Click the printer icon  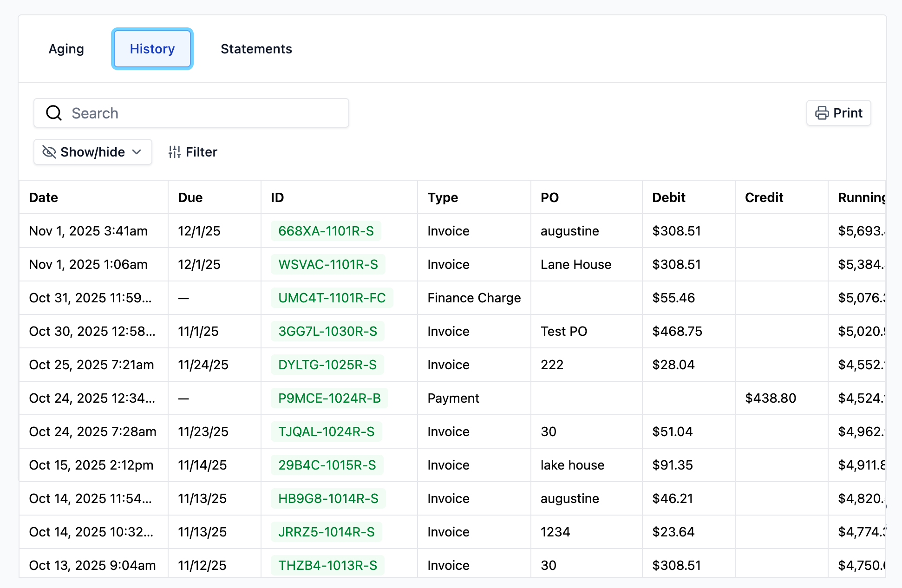coord(822,113)
